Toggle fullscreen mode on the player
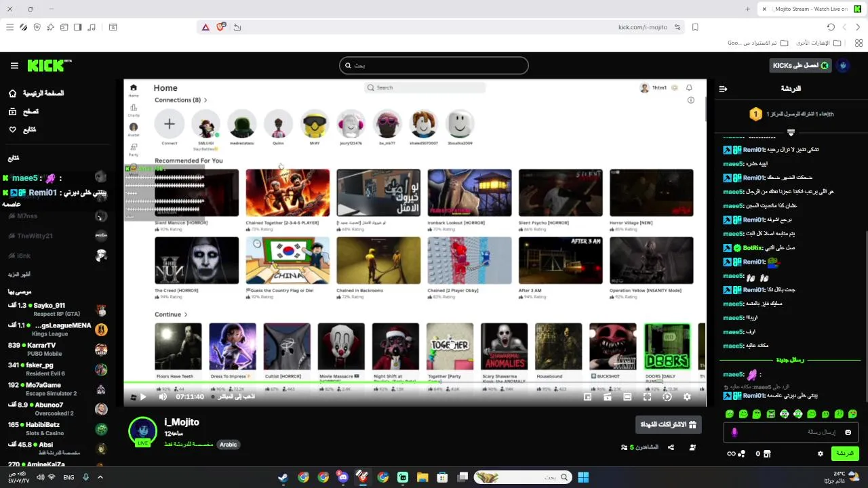The height and width of the screenshot is (488, 868). (x=647, y=397)
